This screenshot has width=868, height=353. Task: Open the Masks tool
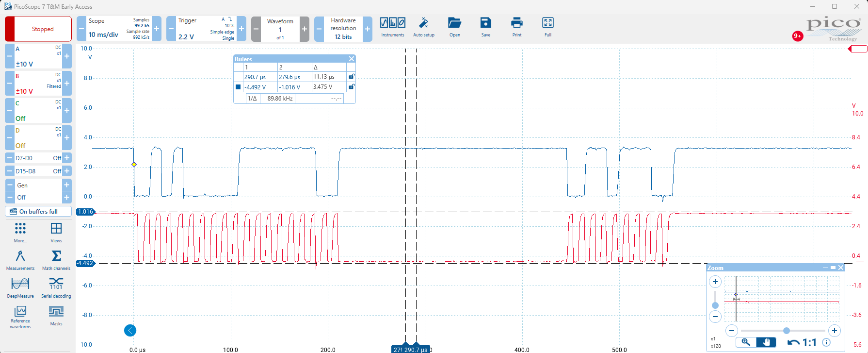[x=56, y=316]
